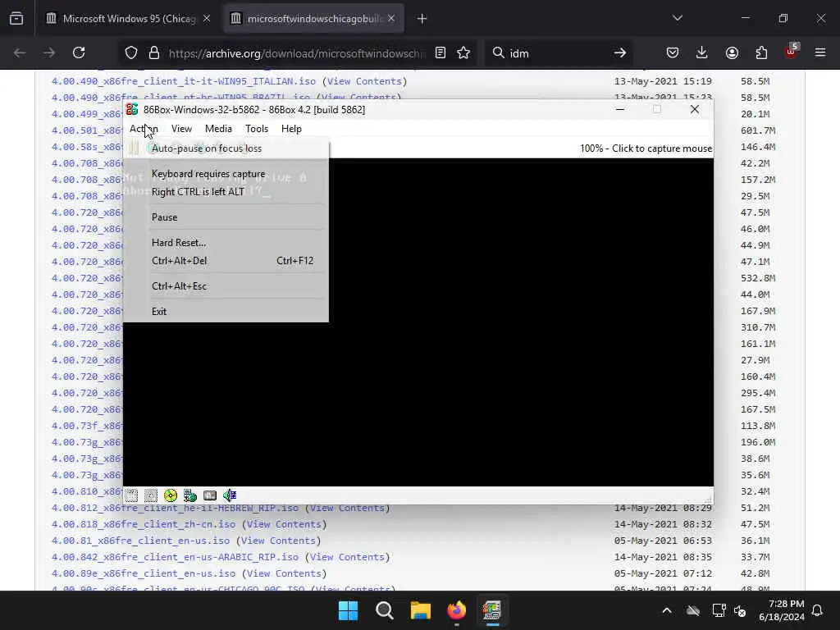The image size is (840, 630).
Task: Click the first floppy drive status bar icon
Action: (x=131, y=495)
